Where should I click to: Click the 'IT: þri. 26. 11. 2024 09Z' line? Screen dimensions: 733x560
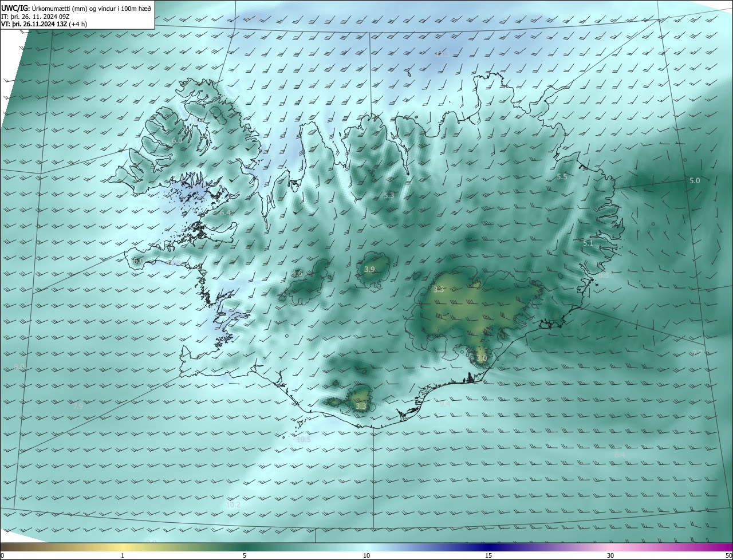click(36, 16)
